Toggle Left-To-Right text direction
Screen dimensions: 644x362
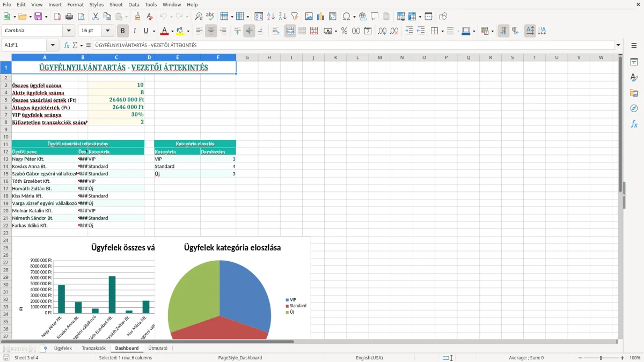point(503,31)
